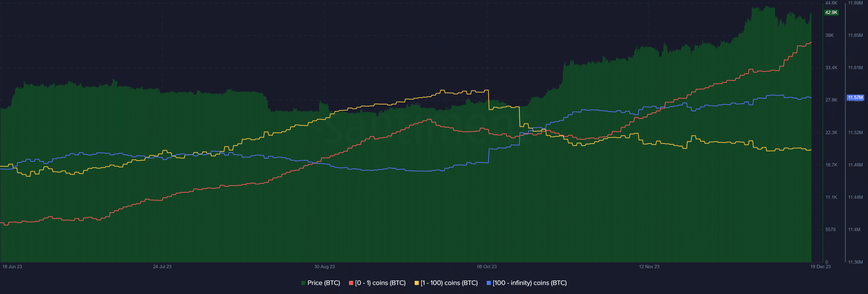Click the 11.65M coins axis tick
Viewport: 868px width, 294px height.
coord(855,35)
